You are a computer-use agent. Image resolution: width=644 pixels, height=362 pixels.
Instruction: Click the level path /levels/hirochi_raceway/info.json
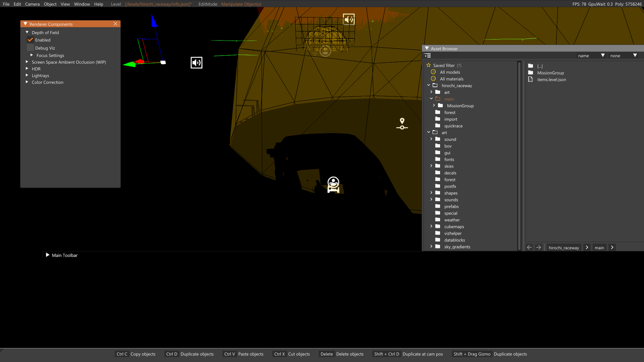(158, 4)
